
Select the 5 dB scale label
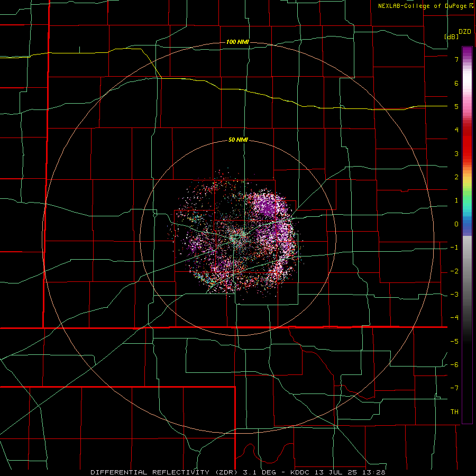[x=456, y=106]
